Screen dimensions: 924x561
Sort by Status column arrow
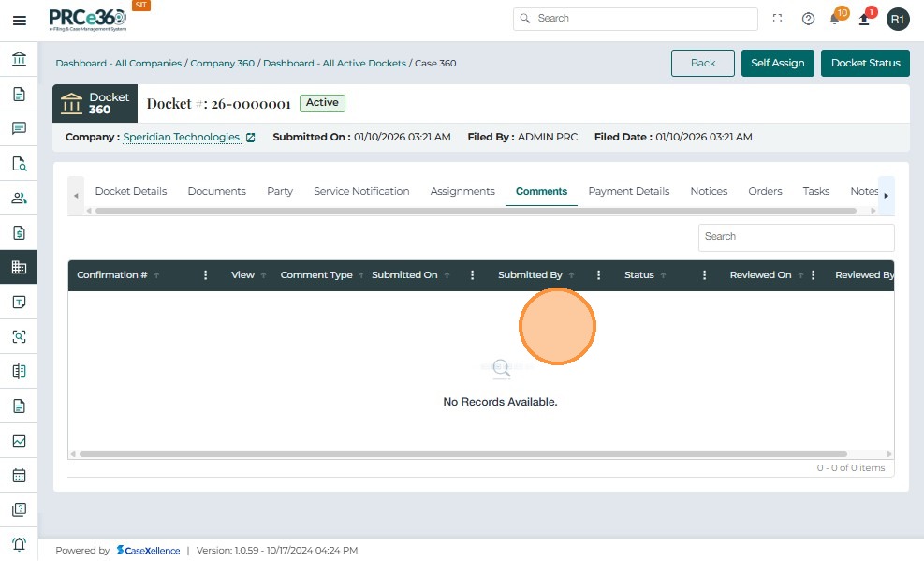tap(663, 275)
